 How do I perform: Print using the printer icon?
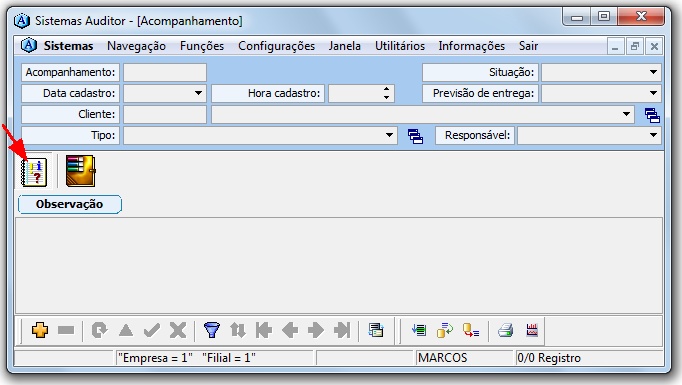click(x=505, y=331)
